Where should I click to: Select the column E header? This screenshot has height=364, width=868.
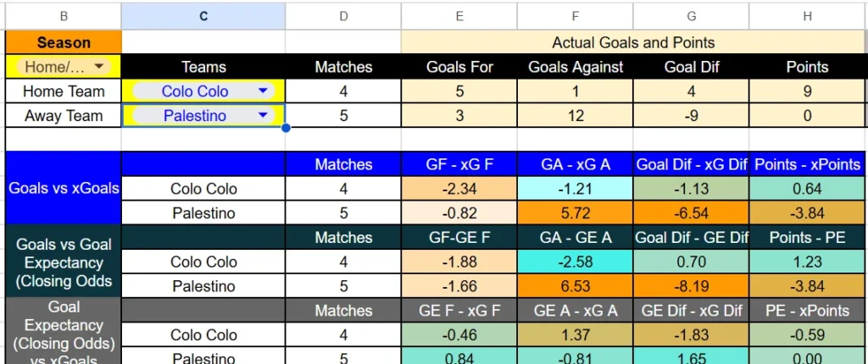(459, 15)
